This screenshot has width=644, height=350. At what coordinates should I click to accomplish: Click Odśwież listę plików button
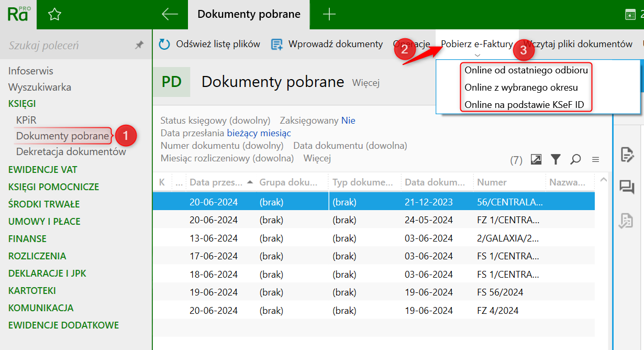tap(209, 45)
